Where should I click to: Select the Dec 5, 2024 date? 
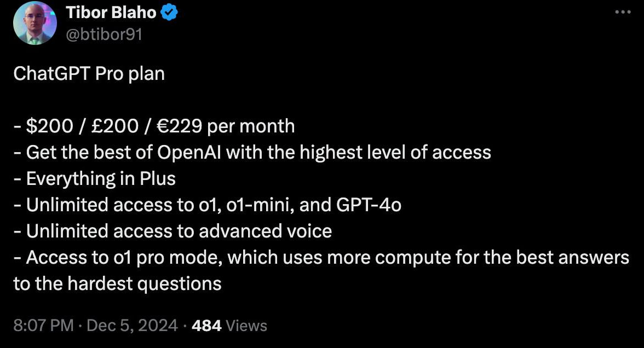pos(132,326)
